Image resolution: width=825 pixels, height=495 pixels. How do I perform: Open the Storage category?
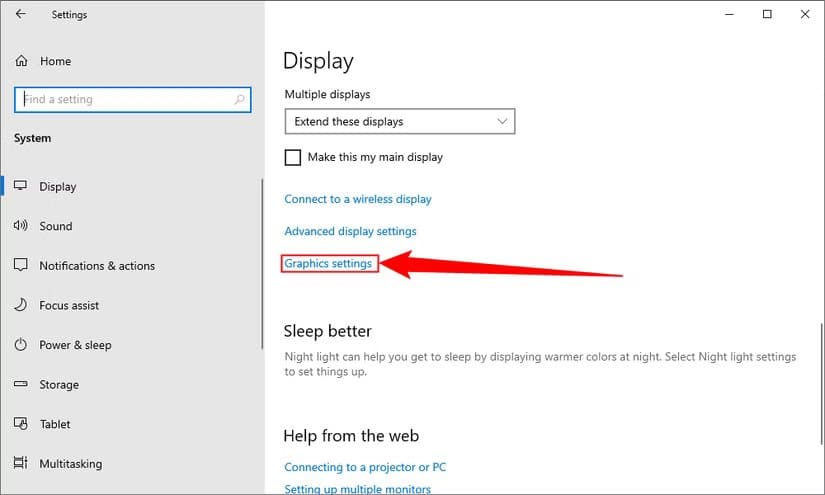pyautogui.click(x=59, y=385)
